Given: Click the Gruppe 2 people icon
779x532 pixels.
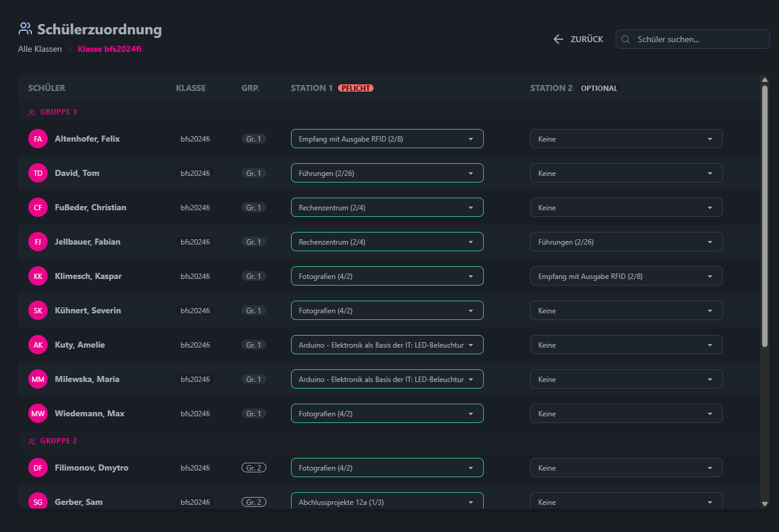Looking at the screenshot, I should (32, 441).
